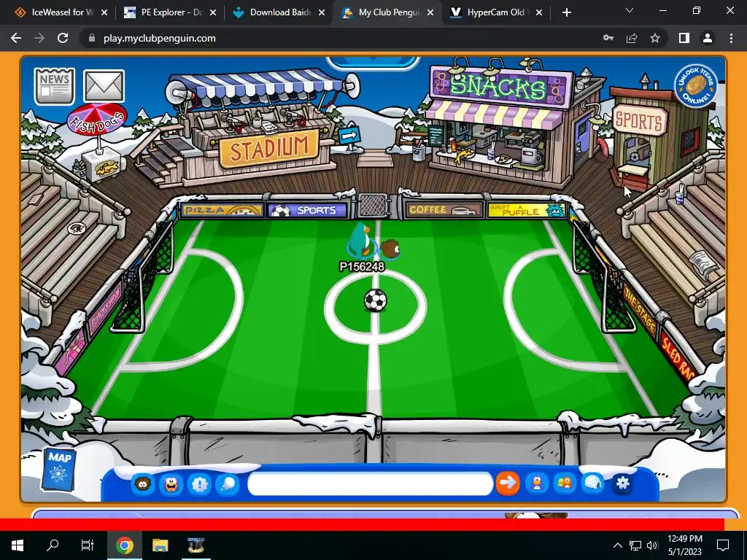Toggle the browser side panel

684,38
